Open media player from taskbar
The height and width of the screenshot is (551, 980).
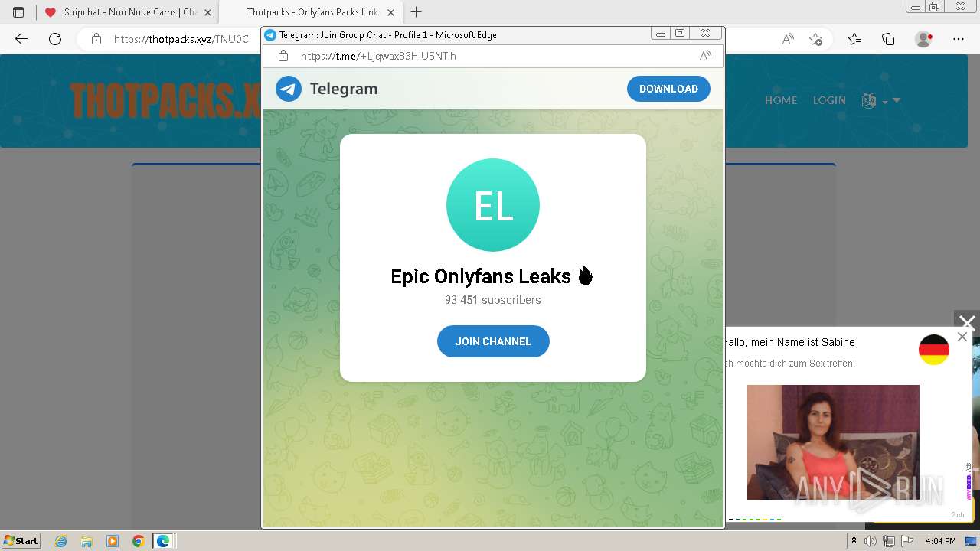click(x=113, y=541)
